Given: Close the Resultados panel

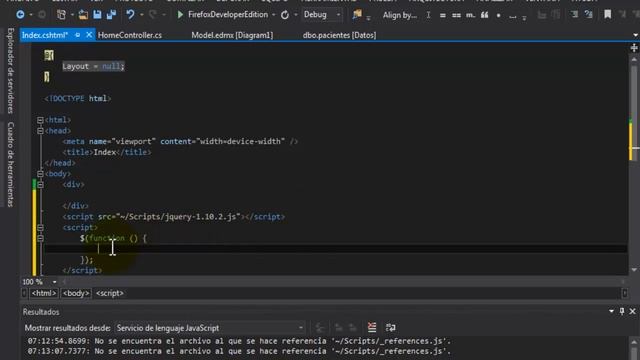Looking at the screenshot, I should (632, 311).
